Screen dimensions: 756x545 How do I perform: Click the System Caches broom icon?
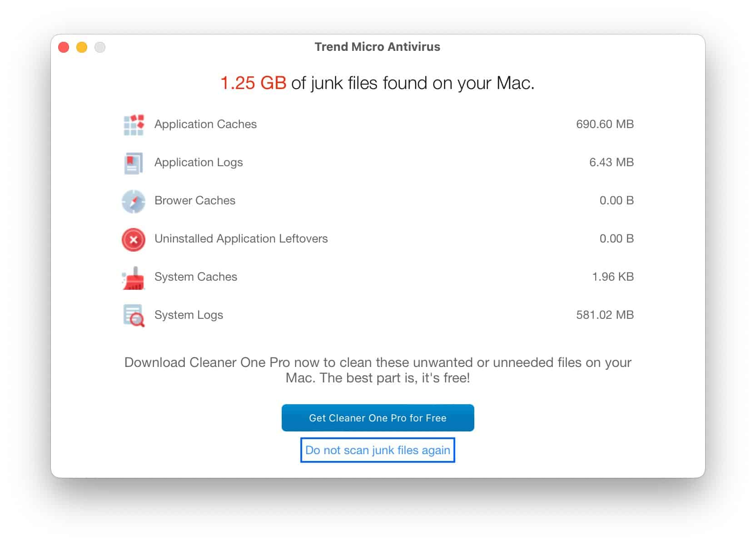(x=134, y=278)
